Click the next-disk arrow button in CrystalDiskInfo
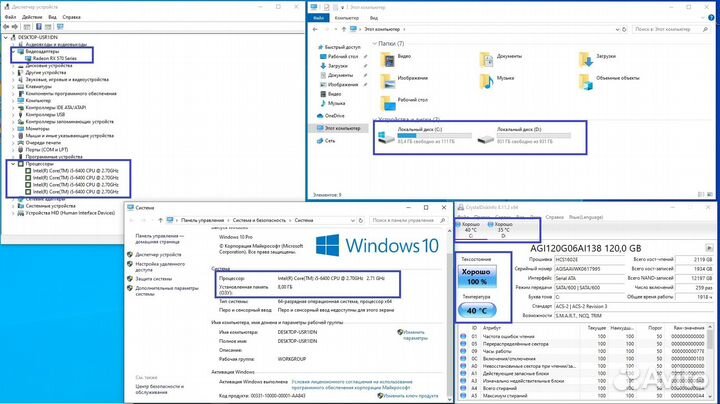Screen dimensions: 720x404 point(709,248)
